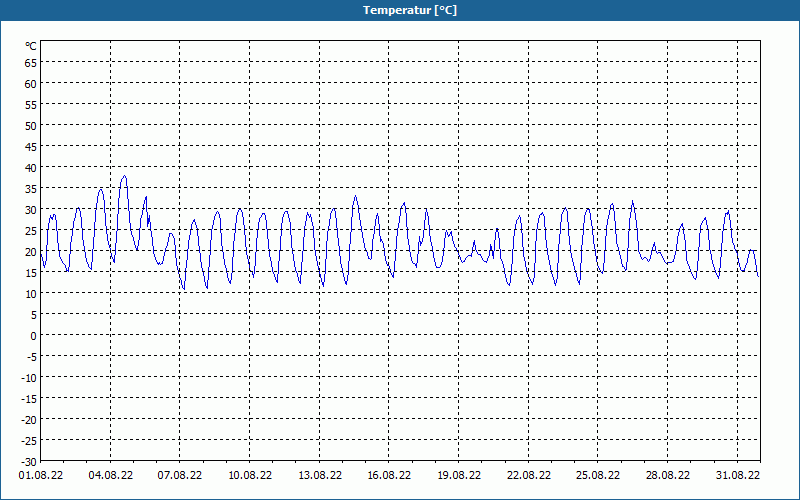
Task: Select the 22.08.22 axis date
Action: [x=529, y=475]
